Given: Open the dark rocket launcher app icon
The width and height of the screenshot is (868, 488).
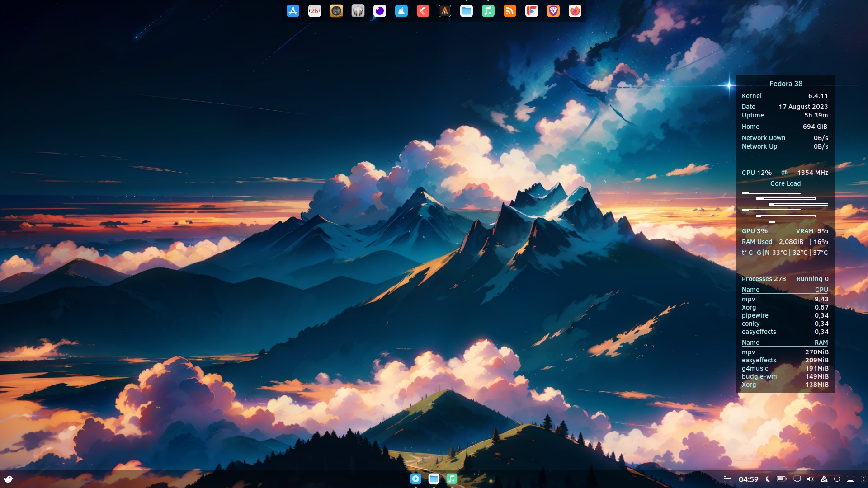Looking at the screenshot, I should (x=445, y=11).
